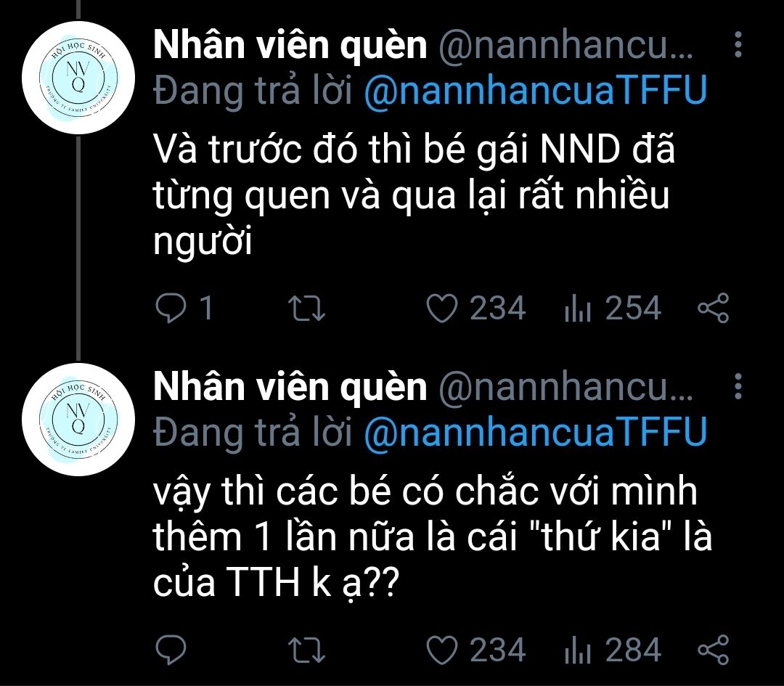
Task: Reply to the second tweet about TTH
Action: pos(171,650)
